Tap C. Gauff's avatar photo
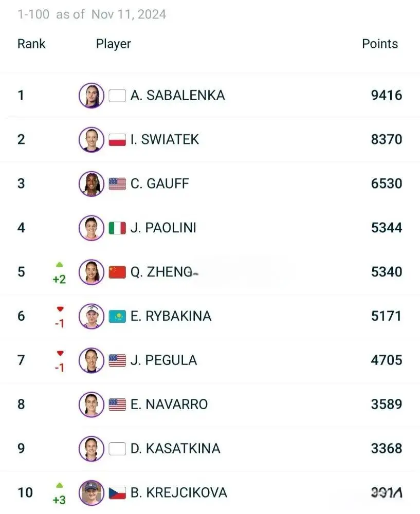This screenshot has width=420, height=514. (x=92, y=184)
